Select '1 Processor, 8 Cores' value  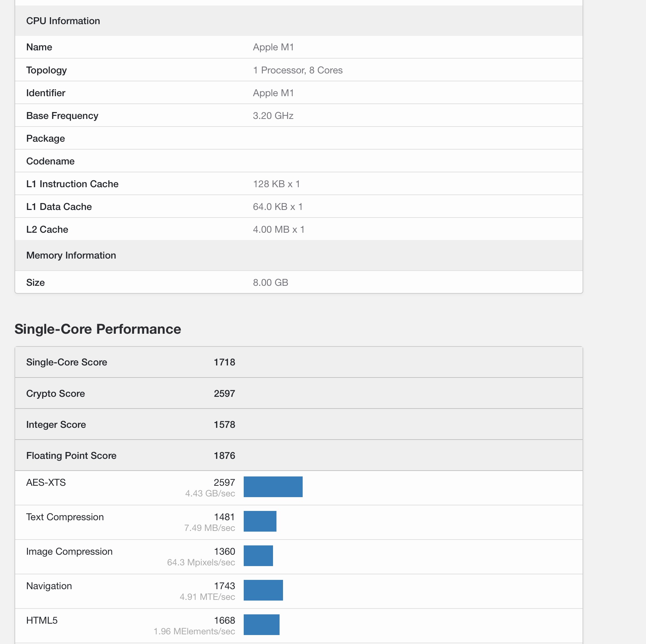point(298,70)
